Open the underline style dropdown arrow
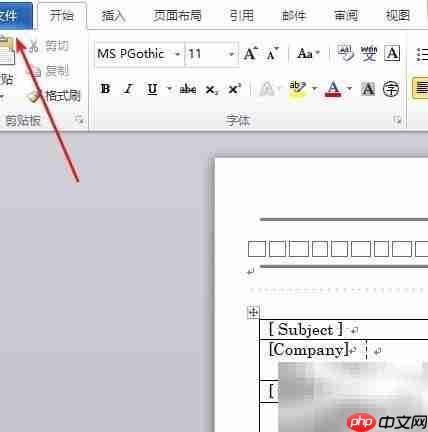Screen dimensions: 428x432 click(169, 89)
